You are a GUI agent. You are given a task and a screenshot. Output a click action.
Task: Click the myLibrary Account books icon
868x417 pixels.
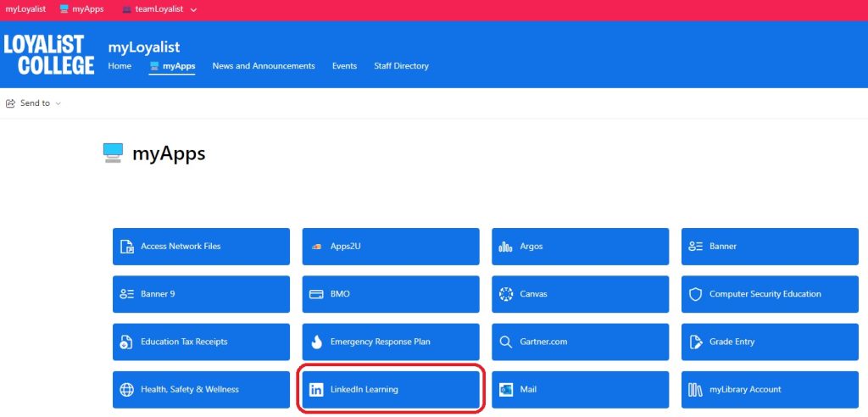pyautogui.click(x=695, y=389)
